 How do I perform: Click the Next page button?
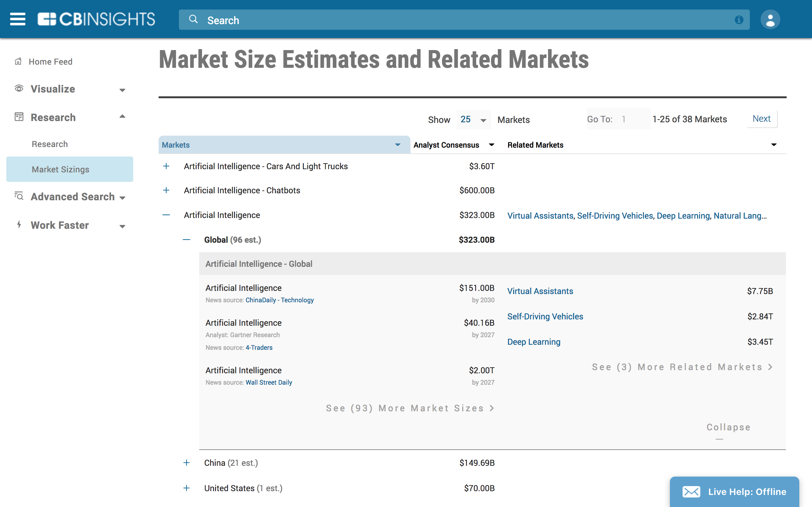tap(761, 119)
